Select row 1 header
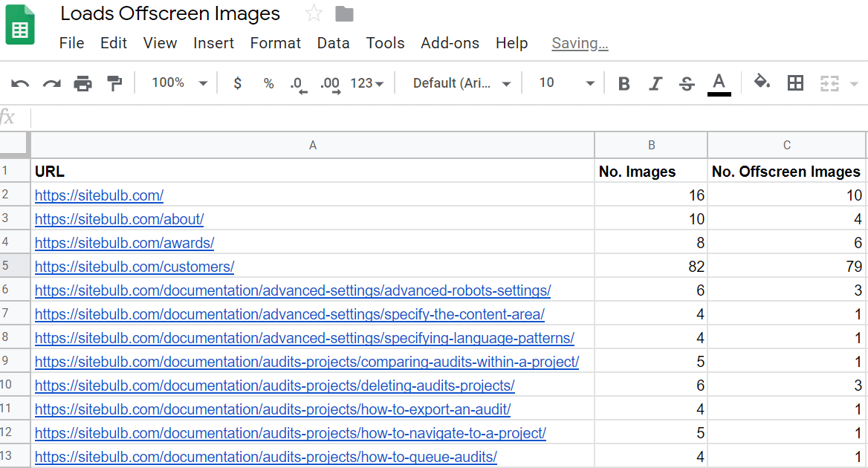 click(x=15, y=170)
